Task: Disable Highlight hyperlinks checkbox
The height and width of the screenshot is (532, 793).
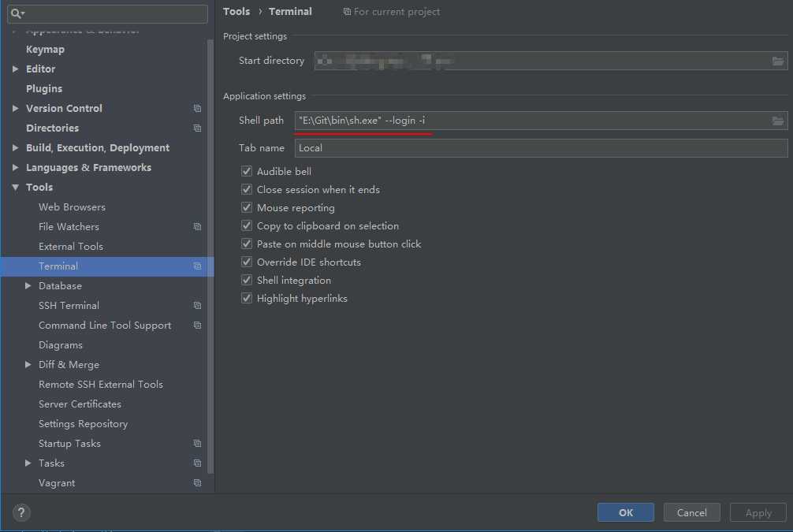Action: (246, 299)
